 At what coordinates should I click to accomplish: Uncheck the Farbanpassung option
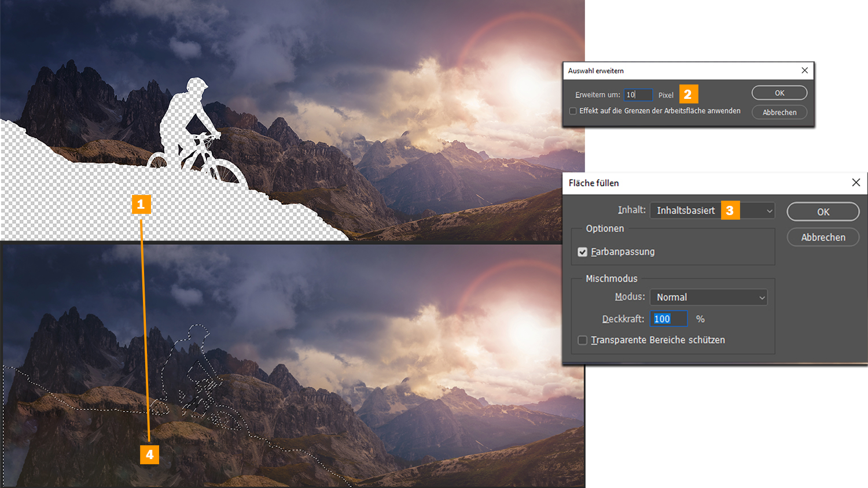(x=583, y=252)
